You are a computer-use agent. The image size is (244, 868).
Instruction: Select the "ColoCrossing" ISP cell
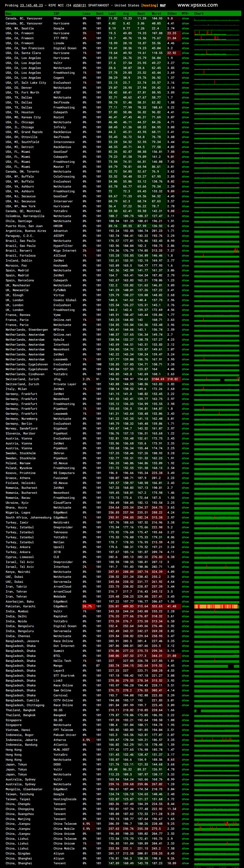(x=64, y=177)
